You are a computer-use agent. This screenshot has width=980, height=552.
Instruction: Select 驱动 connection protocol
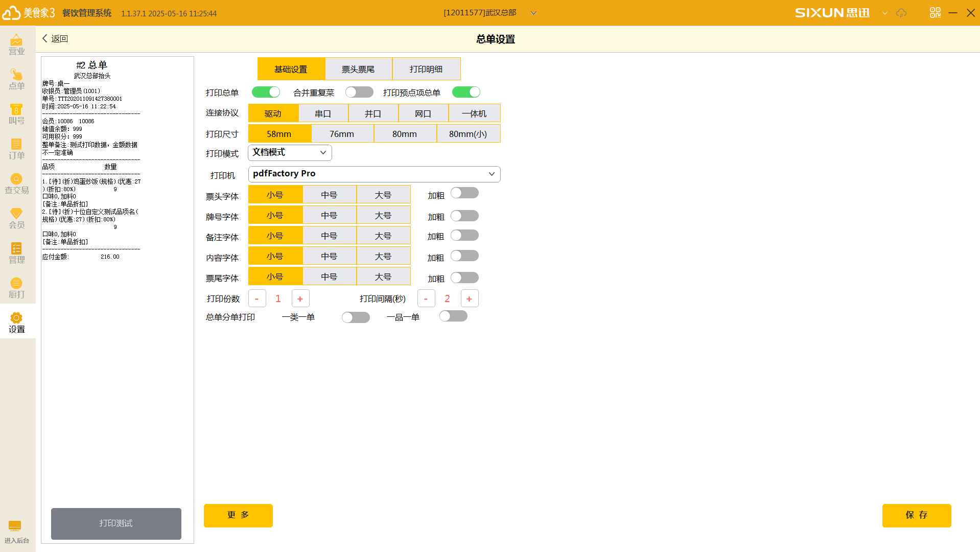(273, 113)
